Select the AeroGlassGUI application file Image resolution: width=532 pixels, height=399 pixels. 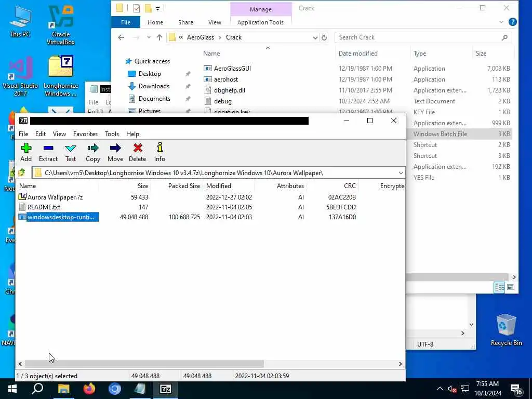tap(228, 69)
